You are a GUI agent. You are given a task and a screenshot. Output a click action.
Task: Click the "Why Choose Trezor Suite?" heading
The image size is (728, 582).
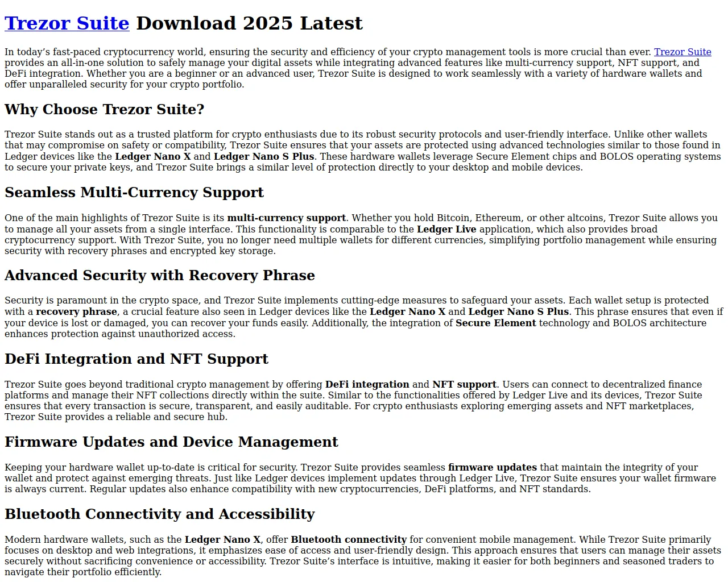coord(105,109)
